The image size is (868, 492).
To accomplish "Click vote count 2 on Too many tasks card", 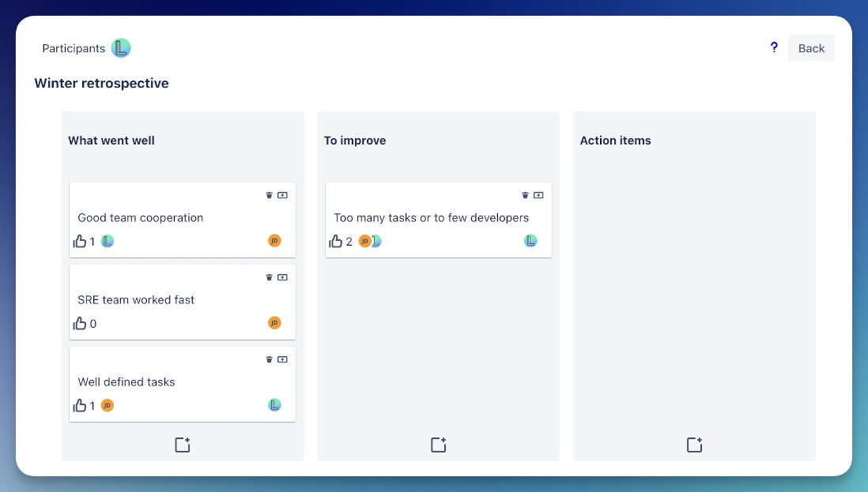I will 349,242.
